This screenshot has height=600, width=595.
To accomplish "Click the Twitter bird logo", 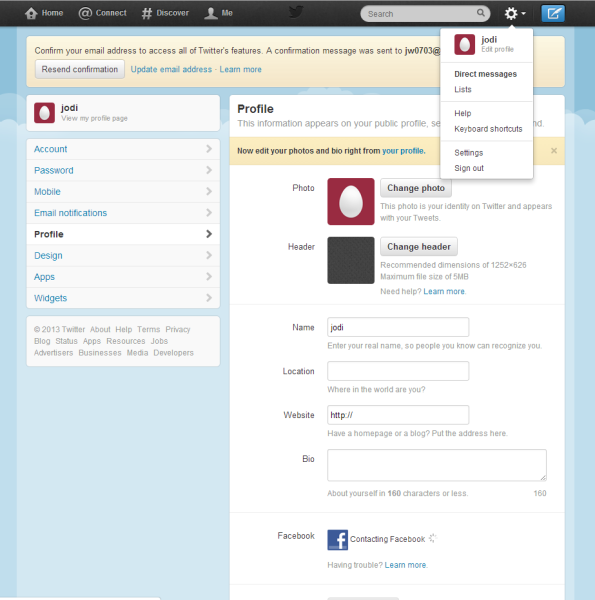I will point(296,12).
